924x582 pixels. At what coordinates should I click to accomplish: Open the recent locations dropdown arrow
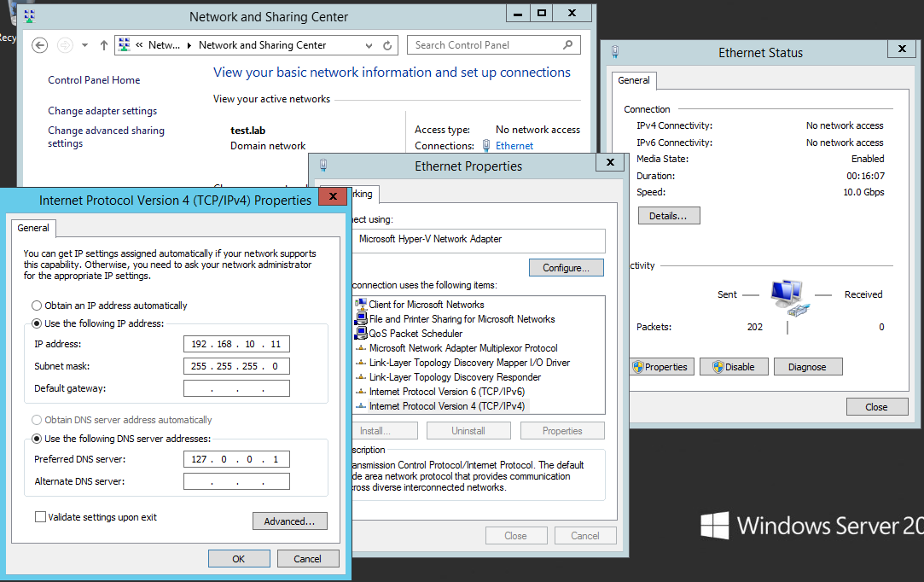click(x=84, y=45)
